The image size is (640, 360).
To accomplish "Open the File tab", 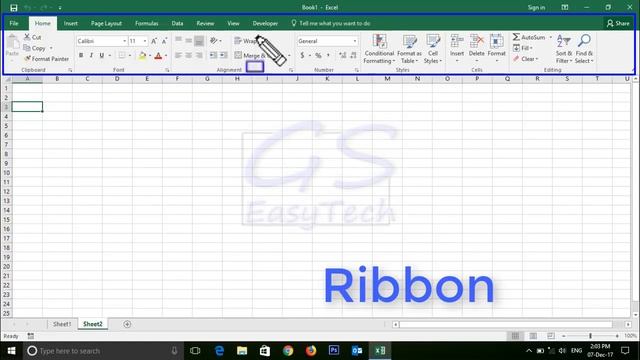I will click(14, 23).
